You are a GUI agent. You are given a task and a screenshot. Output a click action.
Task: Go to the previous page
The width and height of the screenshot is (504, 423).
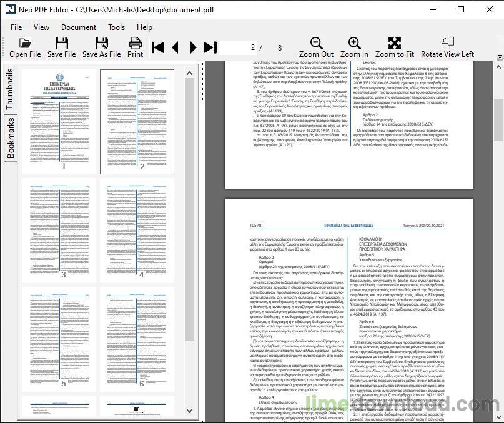(x=175, y=47)
